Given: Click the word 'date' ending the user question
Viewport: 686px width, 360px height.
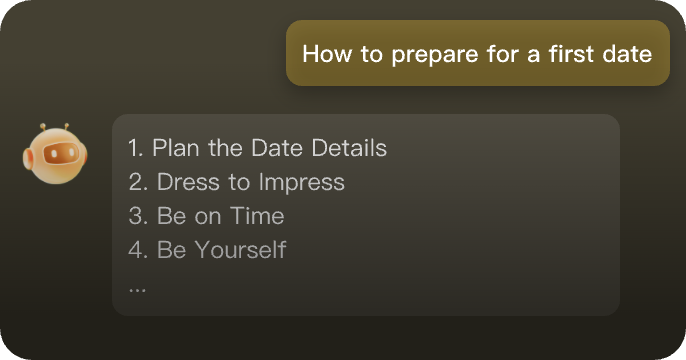Looking at the screenshot, I should click(x=627, y=53).
